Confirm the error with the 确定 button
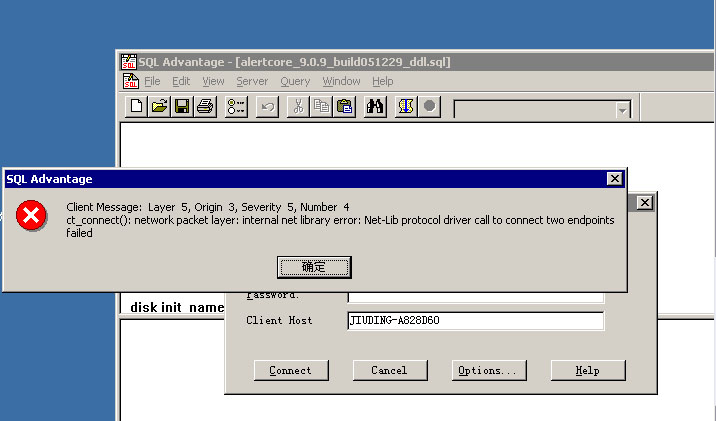The image size is (716, 421). [x=314, y=267]
